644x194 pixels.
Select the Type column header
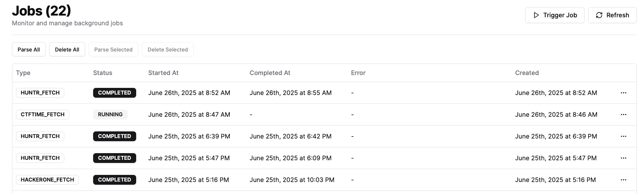click(23, 73)
